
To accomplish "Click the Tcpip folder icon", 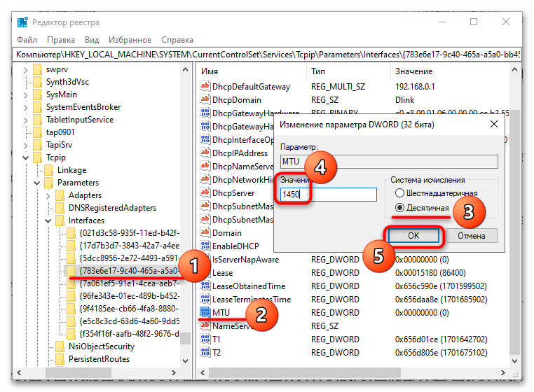I will [37, 157].
